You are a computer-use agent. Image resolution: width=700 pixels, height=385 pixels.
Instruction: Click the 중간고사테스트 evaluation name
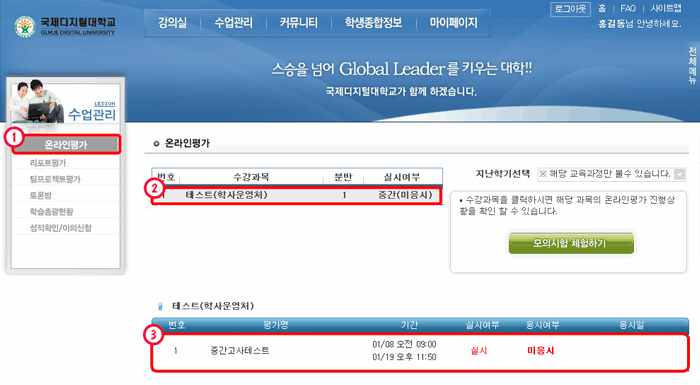point(240,351)
